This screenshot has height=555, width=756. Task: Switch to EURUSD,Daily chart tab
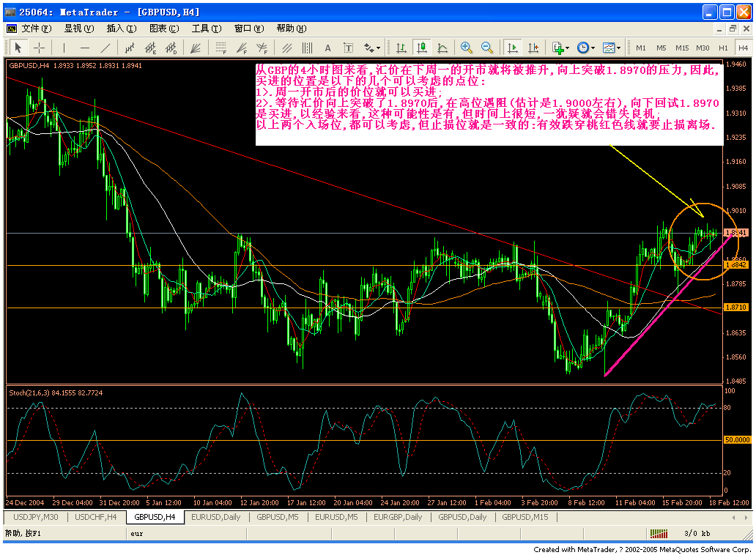[x=216, y=517]
